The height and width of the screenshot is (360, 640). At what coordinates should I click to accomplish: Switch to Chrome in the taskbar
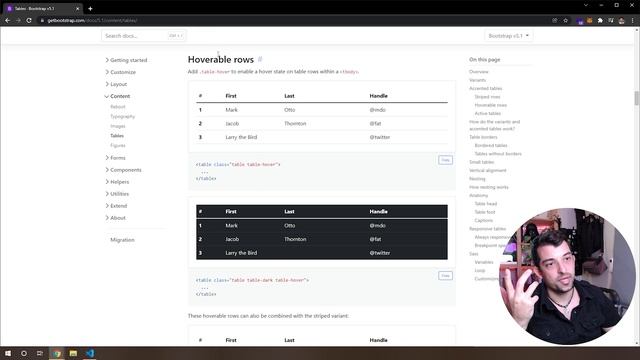click(x=57, y=353)
